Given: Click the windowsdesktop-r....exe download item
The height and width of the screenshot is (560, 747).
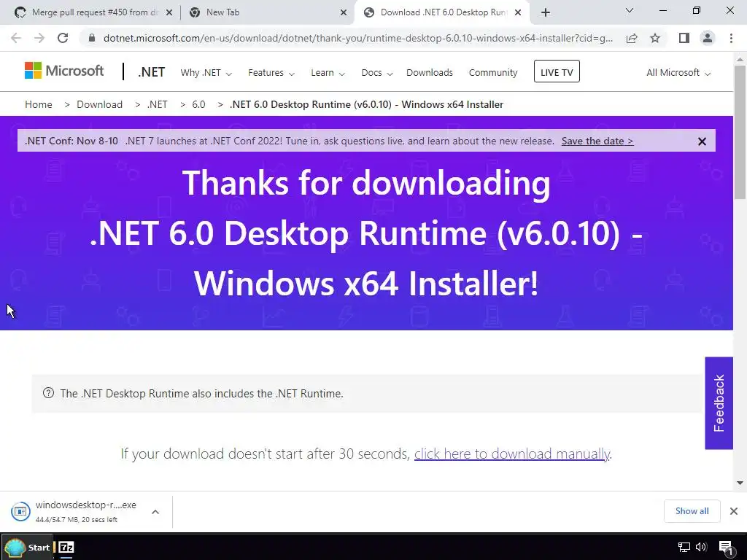Looking at the screenshot, I should [x=86, y=511].
